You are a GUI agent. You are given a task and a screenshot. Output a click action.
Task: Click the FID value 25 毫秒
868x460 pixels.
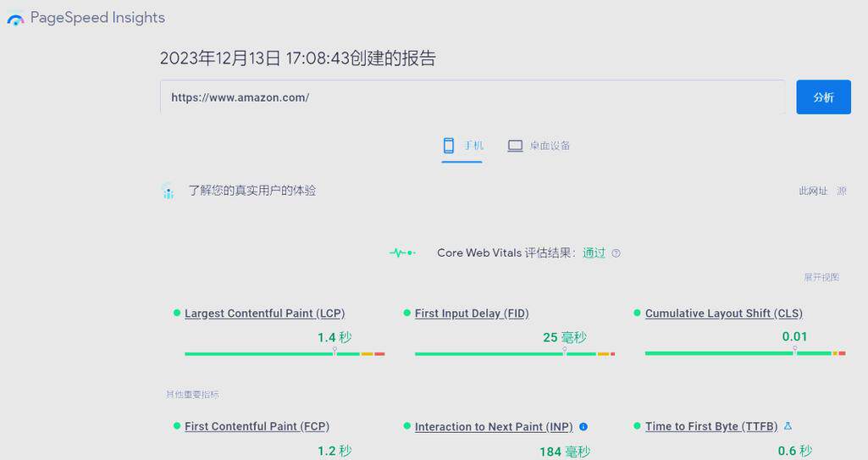point(565,337)
